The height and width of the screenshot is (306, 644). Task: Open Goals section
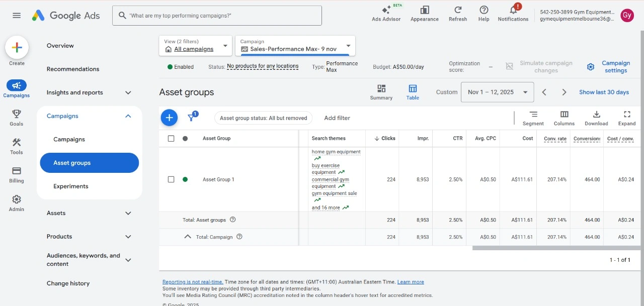(17, 118)
